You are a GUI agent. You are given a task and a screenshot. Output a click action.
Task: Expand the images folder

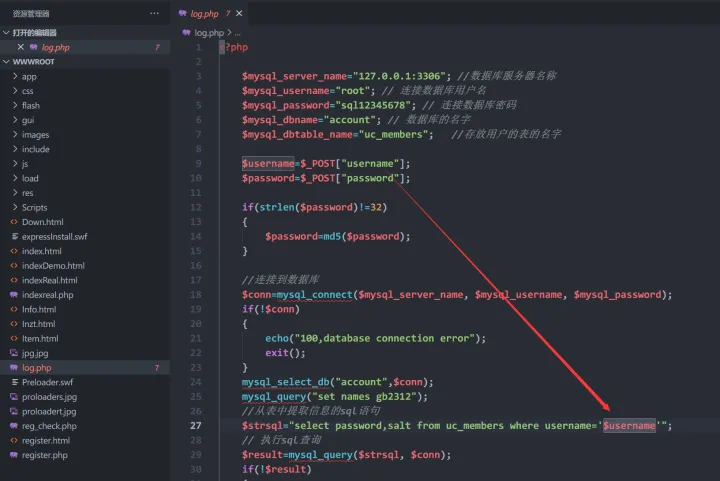14,135
